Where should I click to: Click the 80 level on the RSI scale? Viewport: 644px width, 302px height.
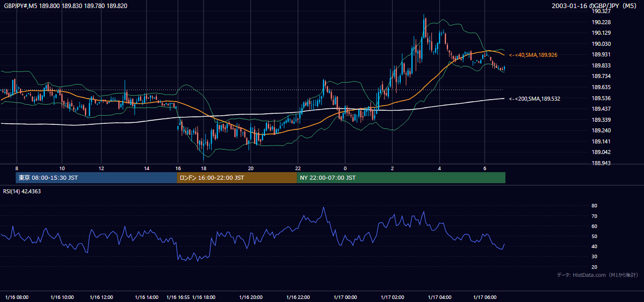point(594,206)
